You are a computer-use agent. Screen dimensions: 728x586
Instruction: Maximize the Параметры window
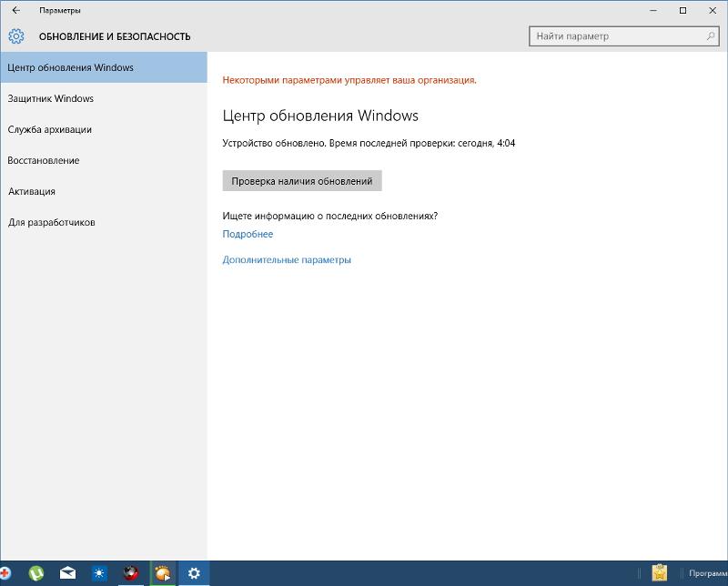point(682,10)
